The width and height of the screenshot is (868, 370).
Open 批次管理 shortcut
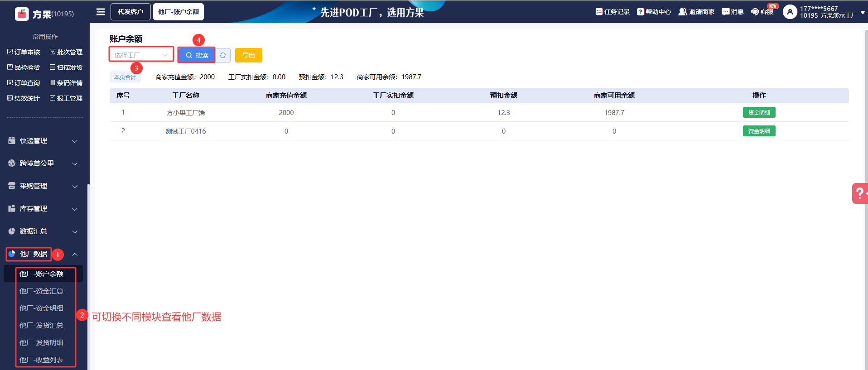66,52
